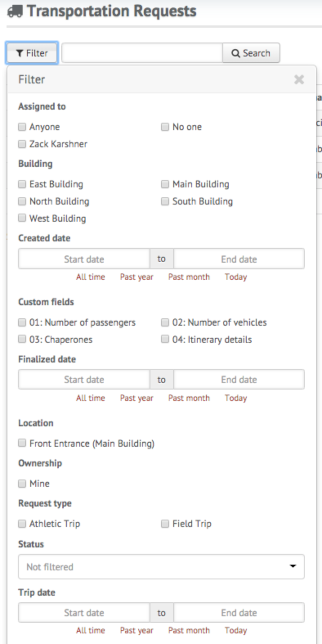This screenshot has height=644, width=322.
Task: Enable the Main Building filter
Action: click(x=165, y=184)
